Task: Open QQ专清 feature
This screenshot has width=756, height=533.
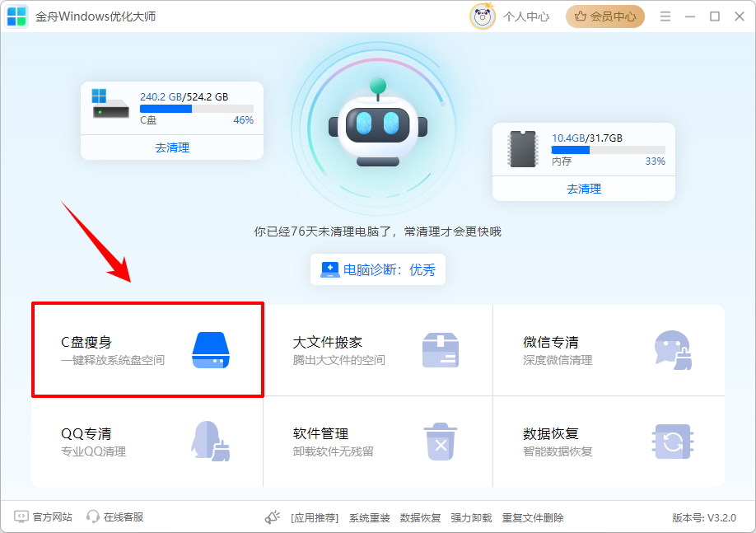Action: [x=147, y=442]
